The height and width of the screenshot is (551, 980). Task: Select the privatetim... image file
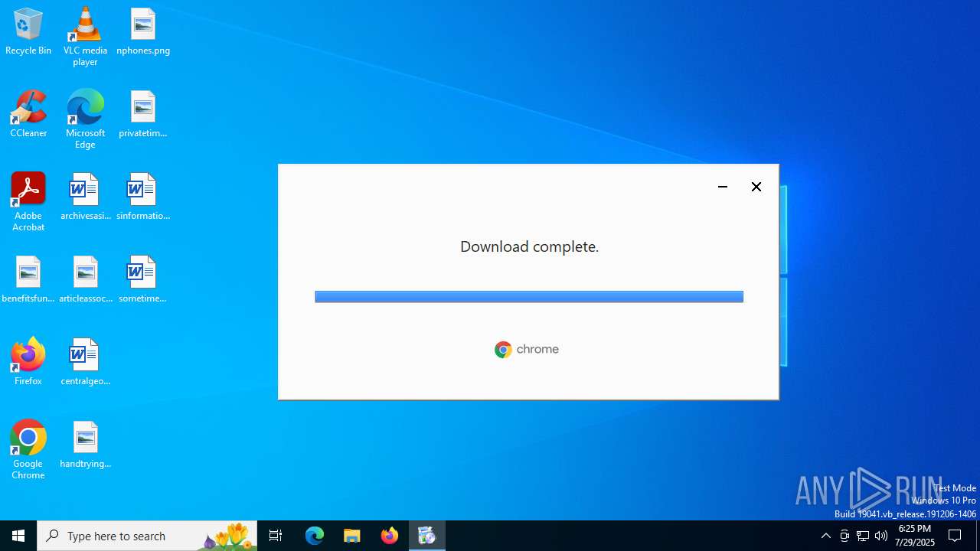coord(143,115)
